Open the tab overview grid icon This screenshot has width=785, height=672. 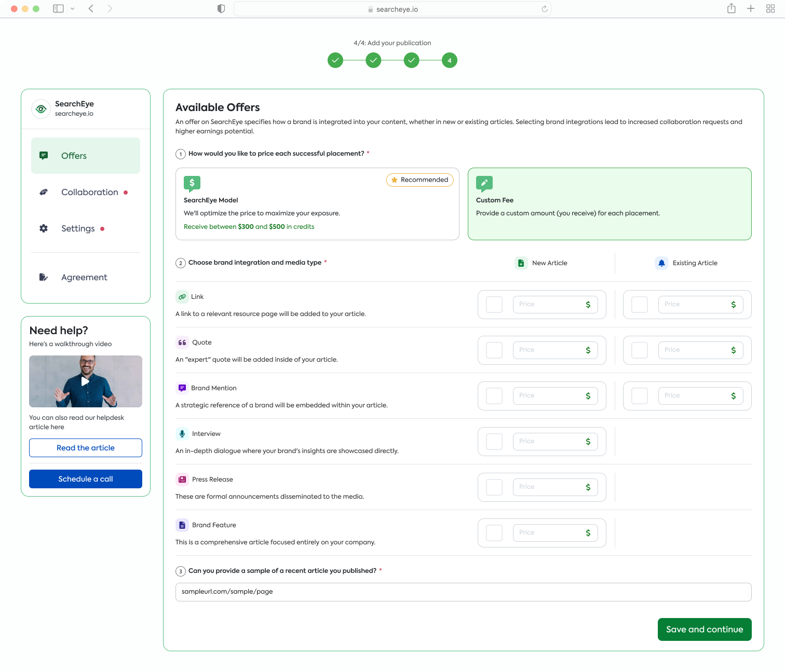[x=770, y=9]
